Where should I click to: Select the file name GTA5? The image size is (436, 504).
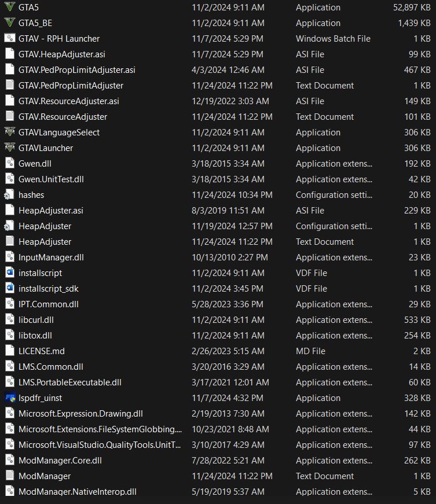click(x=28, y=8)
